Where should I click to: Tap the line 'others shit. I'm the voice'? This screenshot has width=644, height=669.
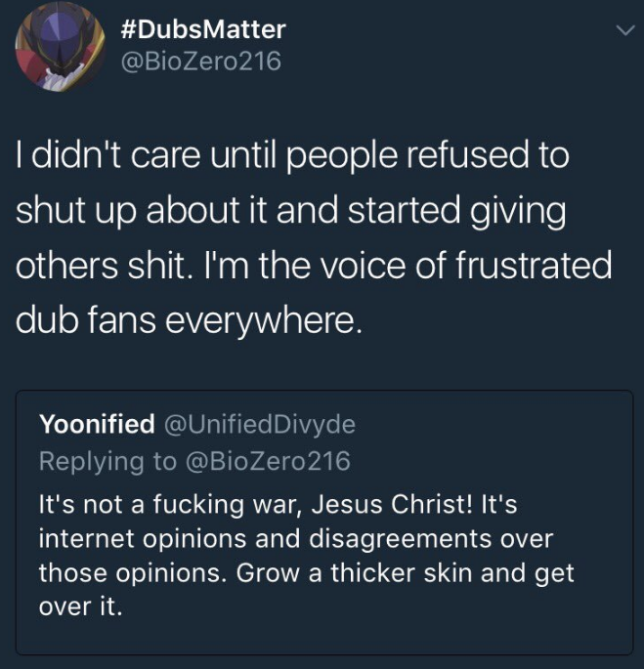pos(314,266)
